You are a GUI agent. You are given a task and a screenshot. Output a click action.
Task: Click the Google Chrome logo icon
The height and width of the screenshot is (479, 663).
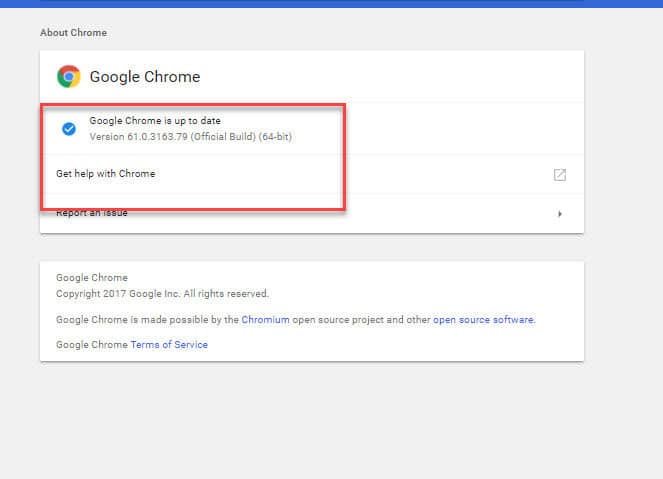coord(68,77)
